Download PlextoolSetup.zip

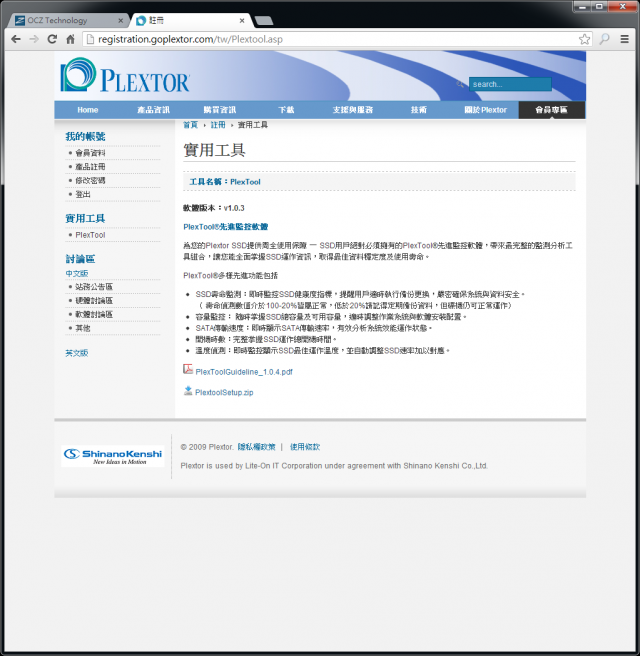pyautogui.click(x=224, y=393)
